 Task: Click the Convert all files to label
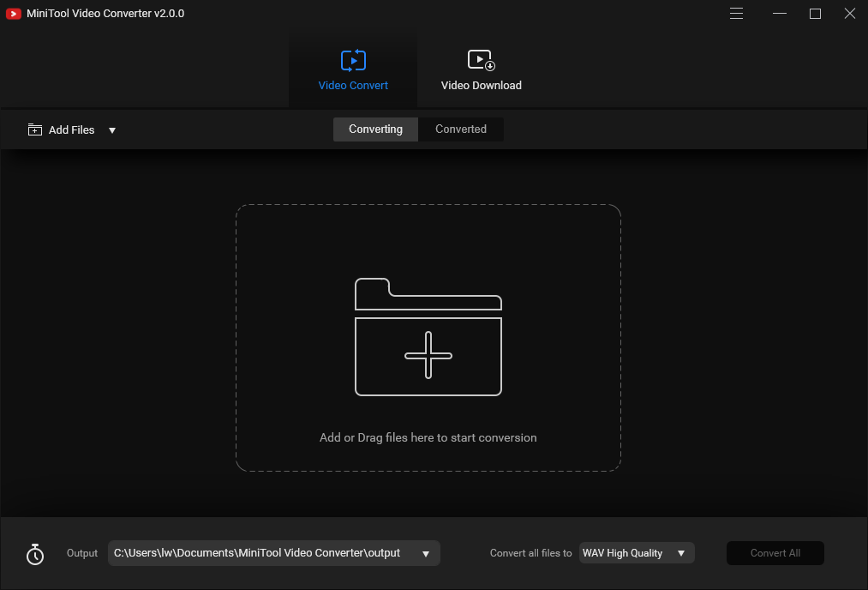click(x=530, y=553)
